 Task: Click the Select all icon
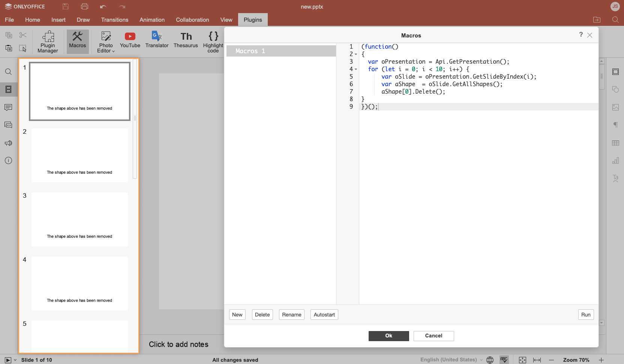(x=23, y=48)
